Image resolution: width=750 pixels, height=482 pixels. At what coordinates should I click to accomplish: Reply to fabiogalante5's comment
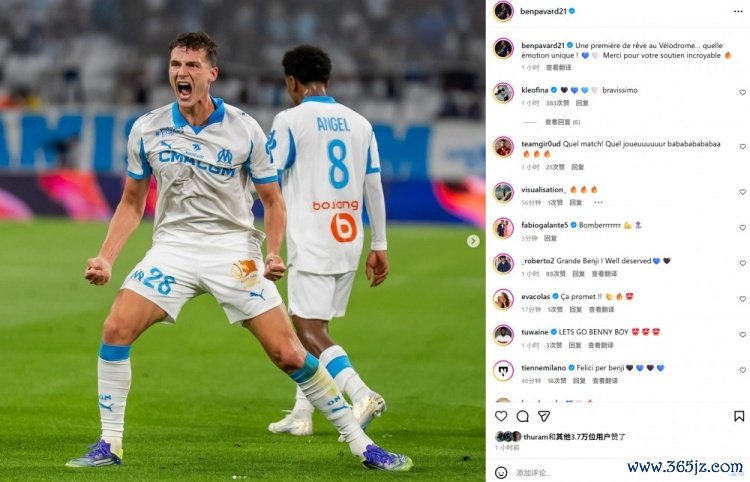(550, 238)
